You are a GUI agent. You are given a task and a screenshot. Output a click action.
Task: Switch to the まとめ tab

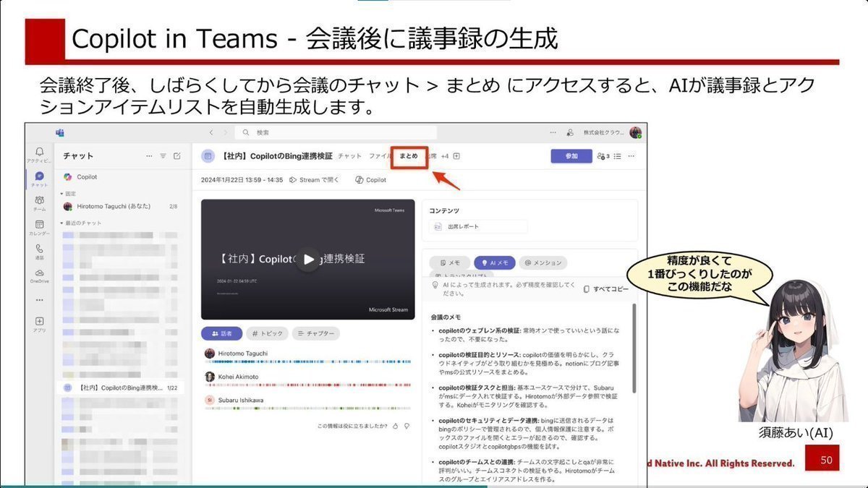tap(409, 155)
